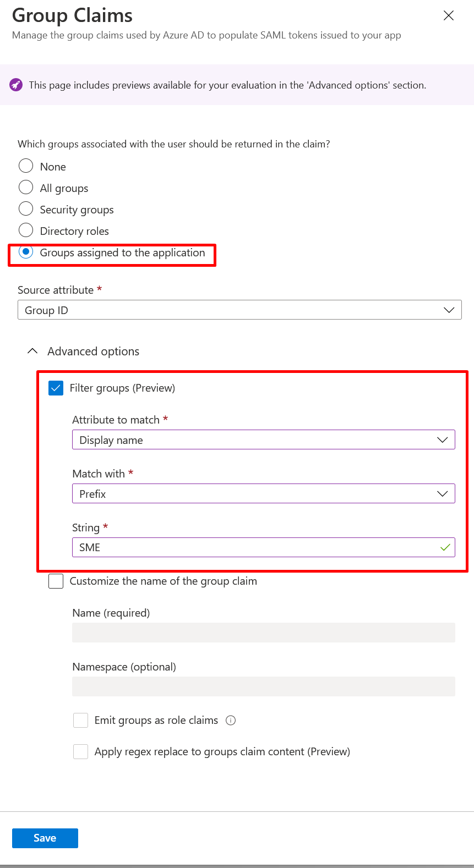Screen dimensions: 474x868
Task: Click the Namespace (optional) text field
Action: (x=263, y=686)
